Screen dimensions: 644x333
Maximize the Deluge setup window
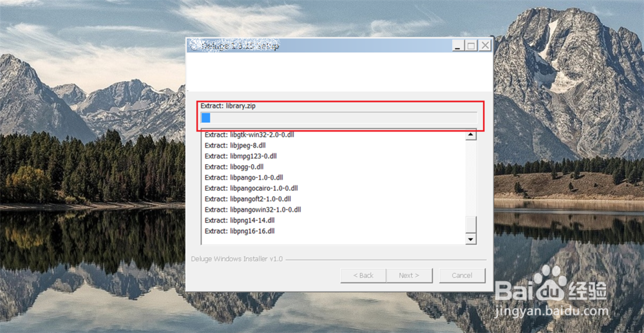[x=471, y=46]
